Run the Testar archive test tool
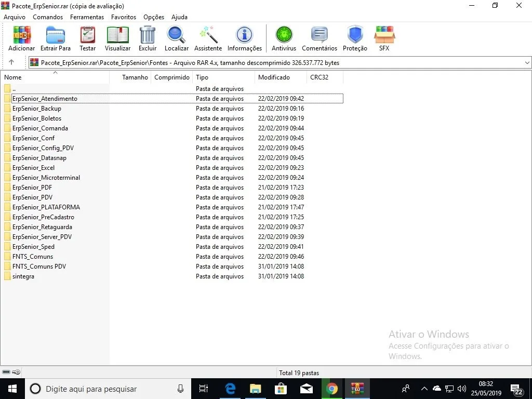 click(x=87, y=38)
